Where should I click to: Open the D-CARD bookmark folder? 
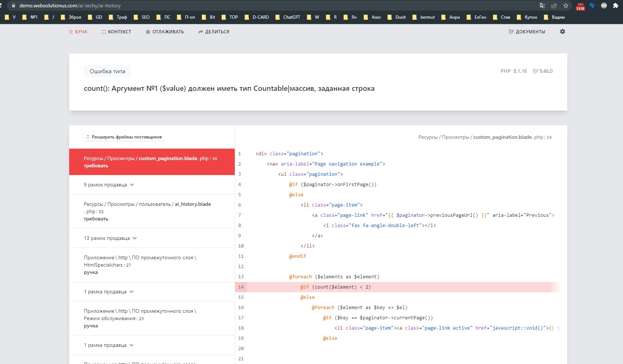click(257, 17)
